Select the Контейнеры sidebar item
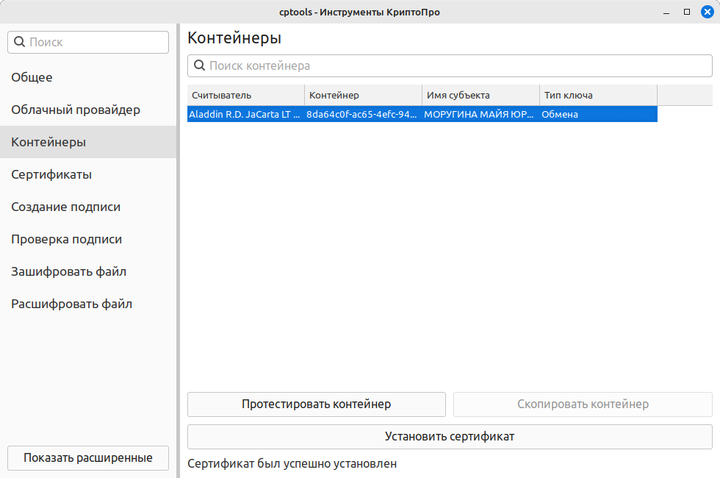 pos(88,142)
